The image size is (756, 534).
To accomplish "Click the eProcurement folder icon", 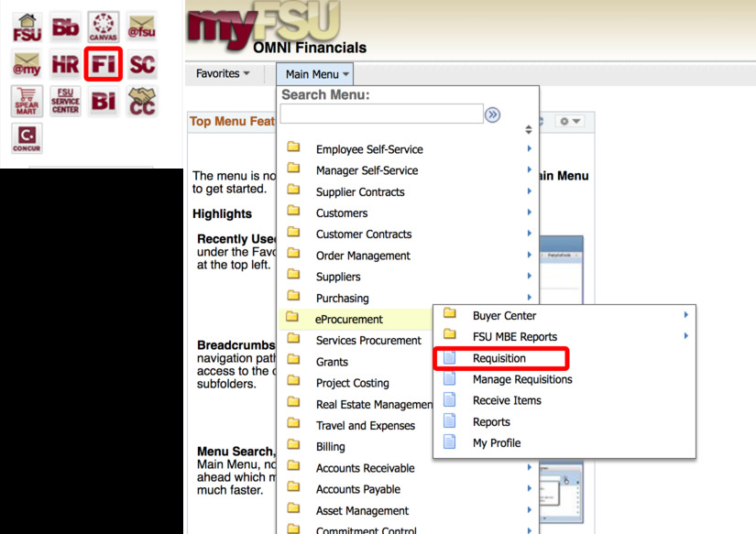I will (x=292, y=317).
